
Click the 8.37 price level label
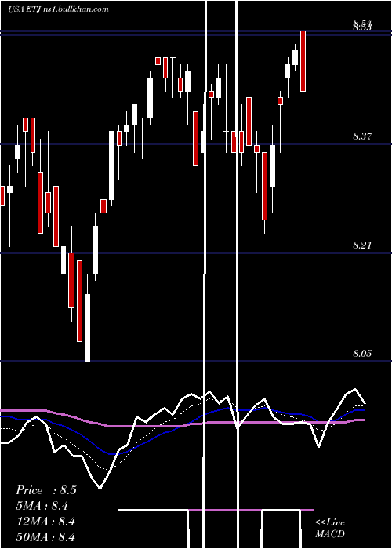pyautogui.click(x=362, y=136)
